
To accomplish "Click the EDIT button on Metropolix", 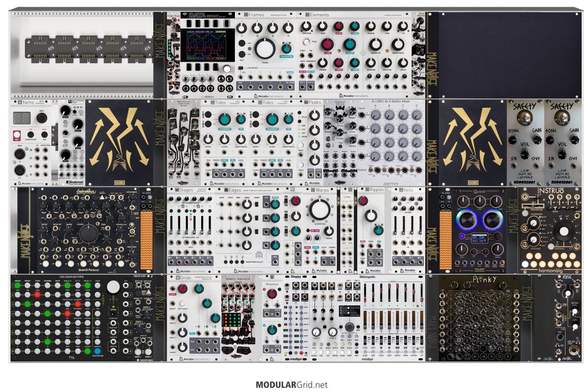I will click(x=357, y=352).
